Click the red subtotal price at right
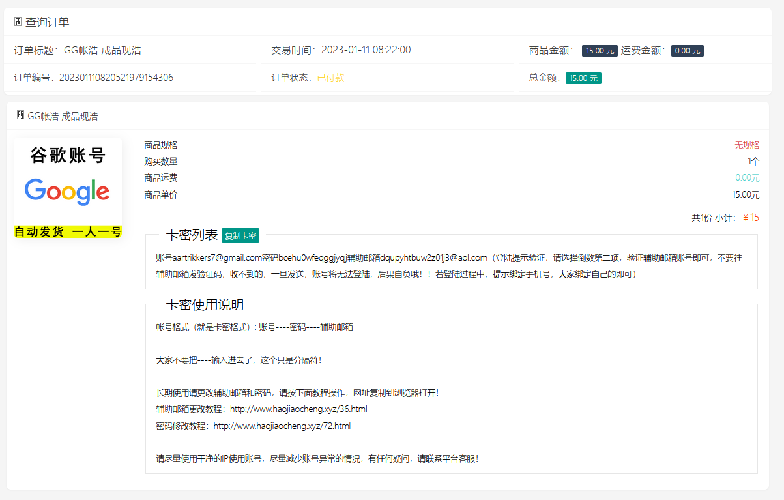784x500 pixels. 753,217
